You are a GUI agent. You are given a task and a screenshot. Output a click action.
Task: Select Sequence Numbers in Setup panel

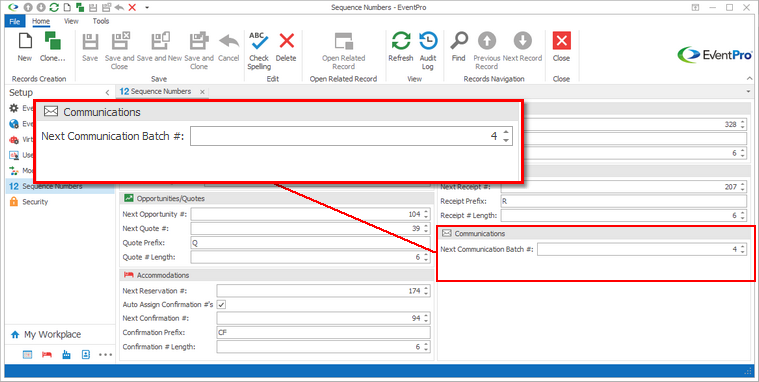pyautogui.click(x=60, y=186)
